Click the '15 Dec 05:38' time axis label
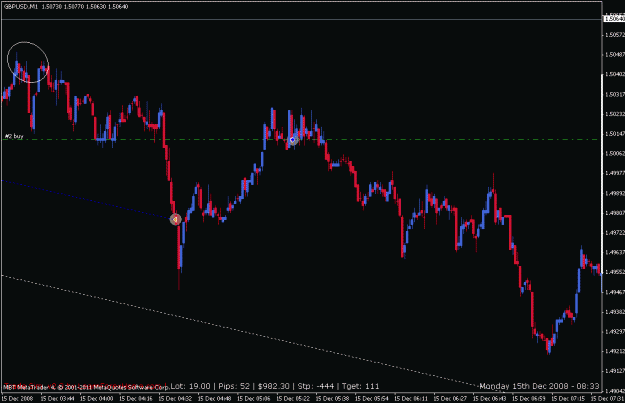 (x=333, y=398)
